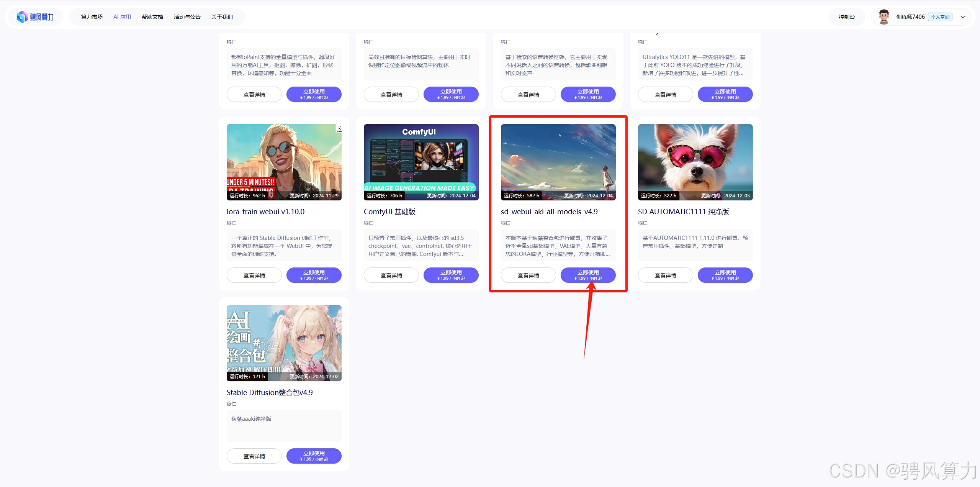
Task: Click the 骋风算力 logo icon
Action: tap(22, 17)
